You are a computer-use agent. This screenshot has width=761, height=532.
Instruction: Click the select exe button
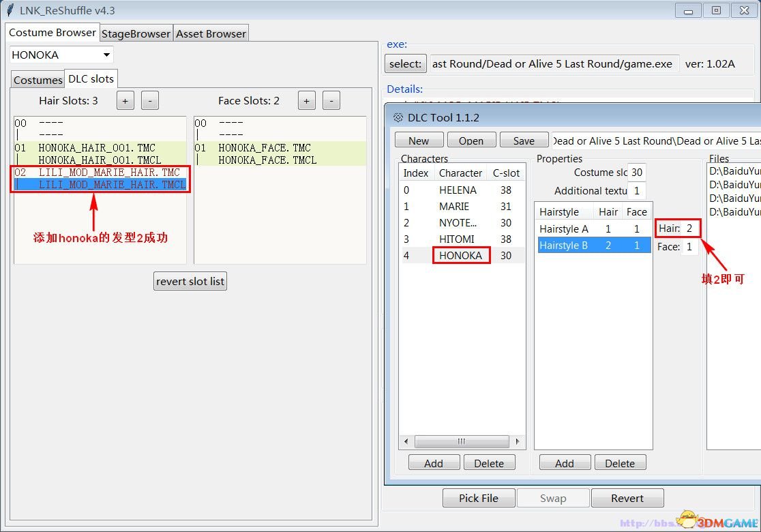point(405,64)
